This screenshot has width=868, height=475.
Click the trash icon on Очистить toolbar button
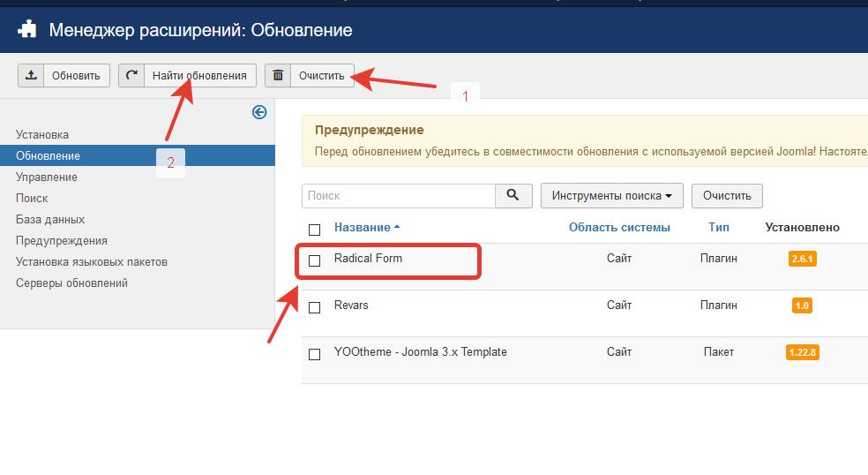(278, 76)
